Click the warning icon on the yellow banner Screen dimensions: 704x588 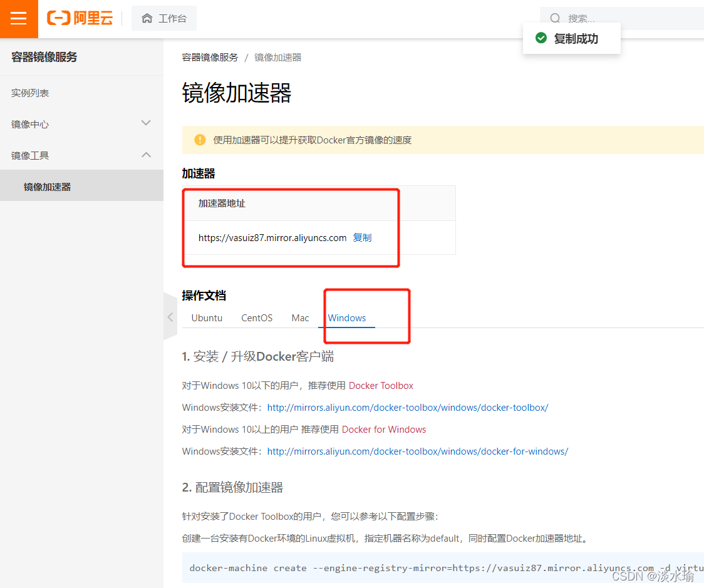coord(199,140)
